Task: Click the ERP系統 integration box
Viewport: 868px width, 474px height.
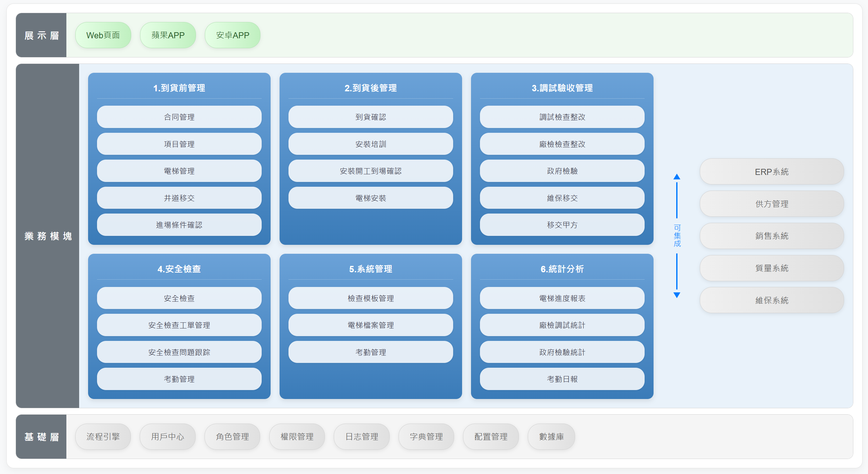Action: (x=771, y=172)
